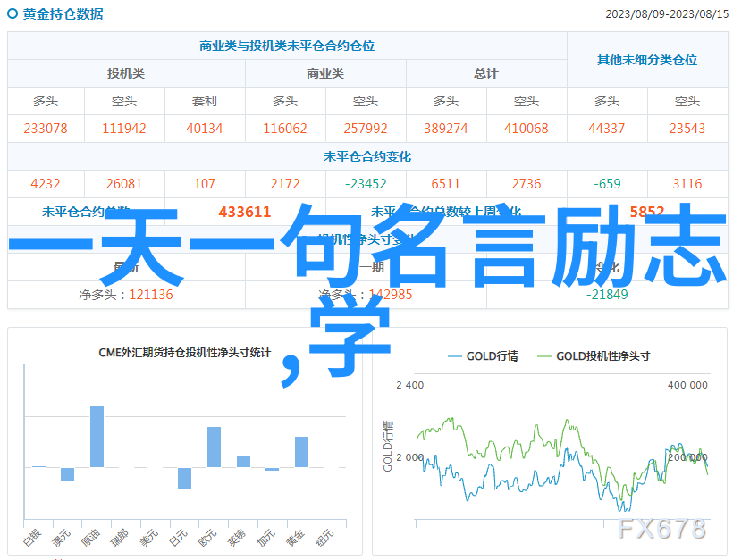733x560 pixels.
Task: Click the FX678 watermark logo
Action: [x=661, y=529]
